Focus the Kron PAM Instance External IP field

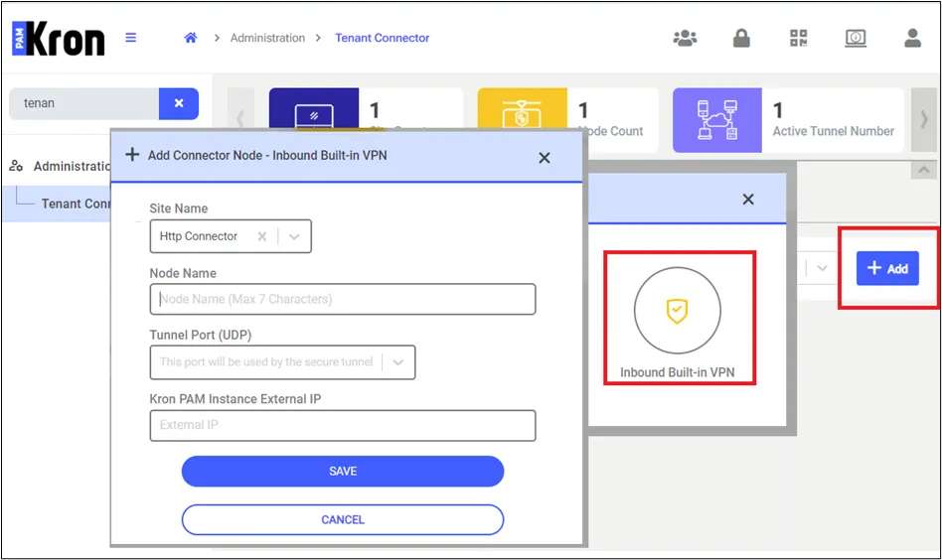[343, 426]
